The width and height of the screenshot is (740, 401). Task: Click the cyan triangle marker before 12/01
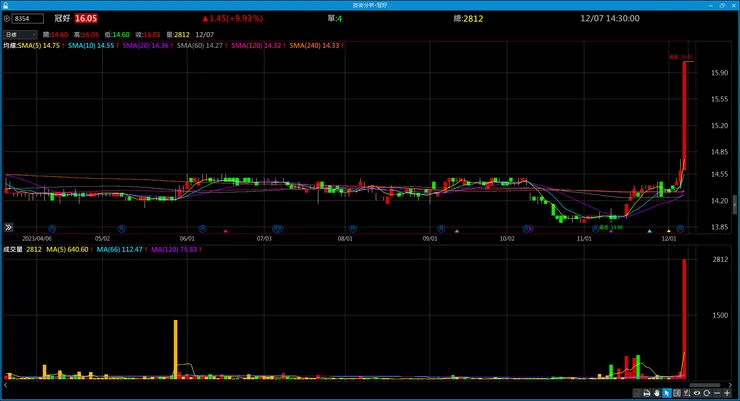(649, 231)
